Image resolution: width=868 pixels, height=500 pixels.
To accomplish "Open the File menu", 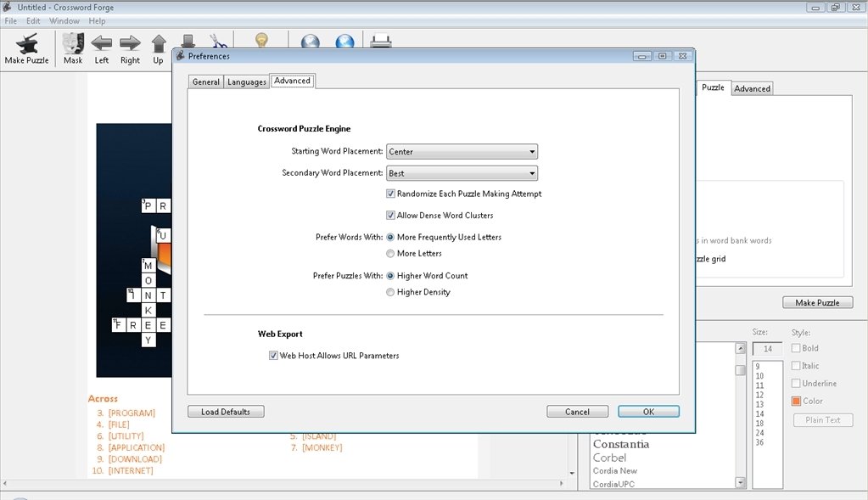I will (x=10, y=21).
